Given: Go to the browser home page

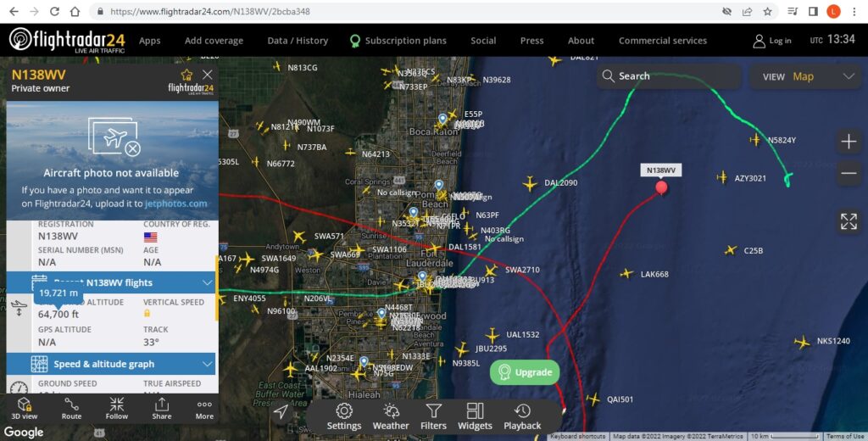Looking at the screenshot, I should click(x=75, y=11).
